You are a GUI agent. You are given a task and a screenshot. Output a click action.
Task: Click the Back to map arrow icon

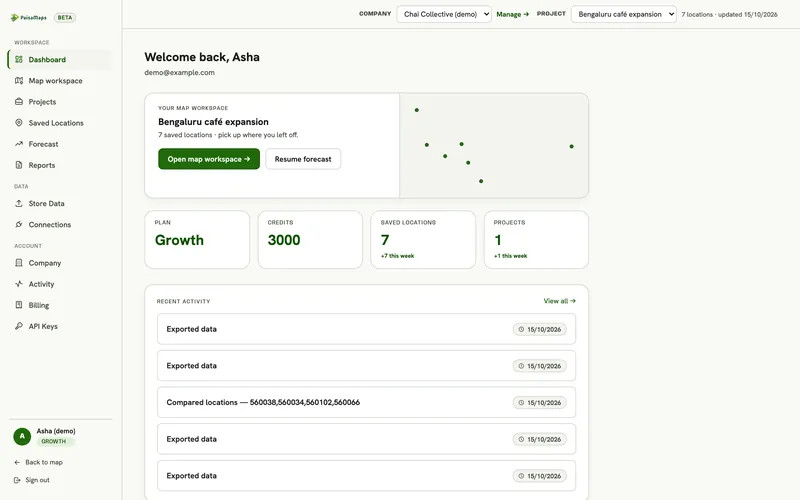17,462
